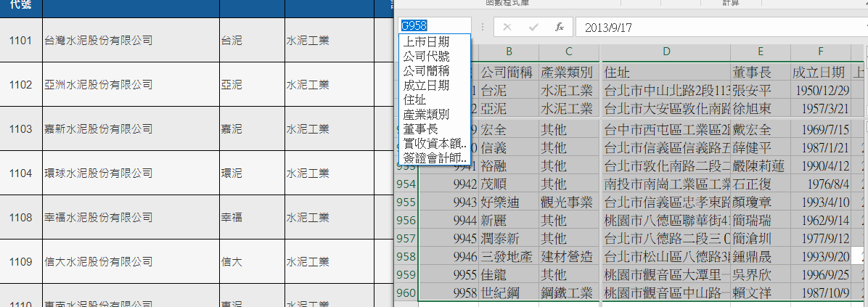Select 公司代號 in name list
The height and width of the screenshot is (307, 868).
[x=435, y=57]
